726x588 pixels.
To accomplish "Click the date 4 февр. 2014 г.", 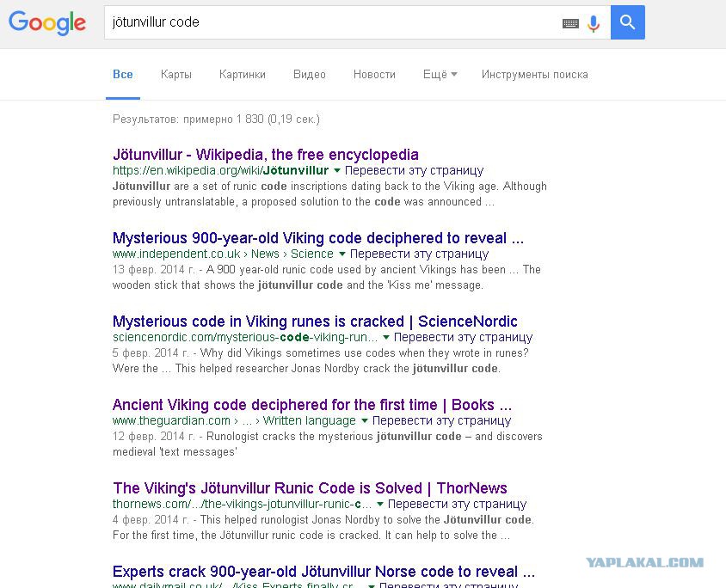I will coord(151,519).
